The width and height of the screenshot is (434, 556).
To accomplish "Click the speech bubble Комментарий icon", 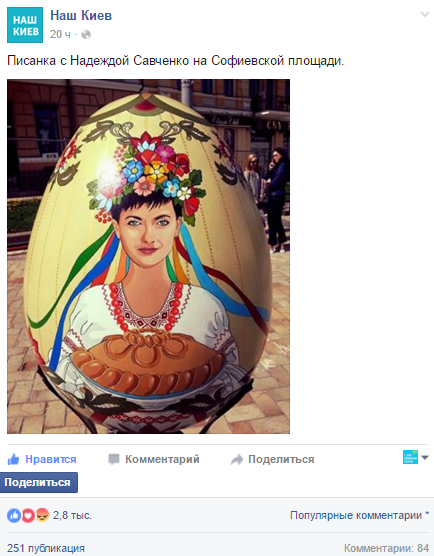I will point(114,459).
